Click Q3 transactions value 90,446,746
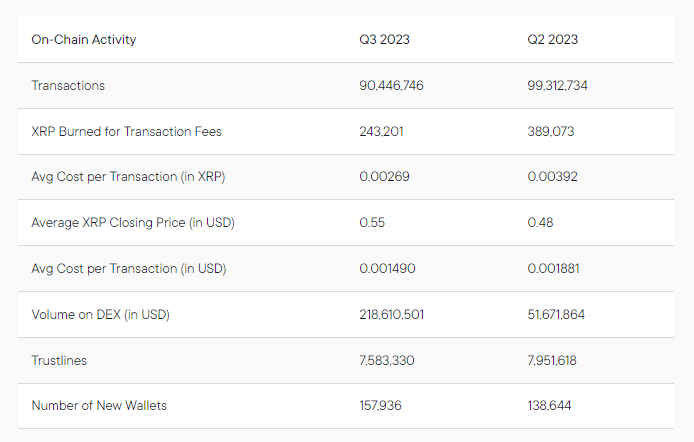This screenshot has width=694, height=442. 392,86
